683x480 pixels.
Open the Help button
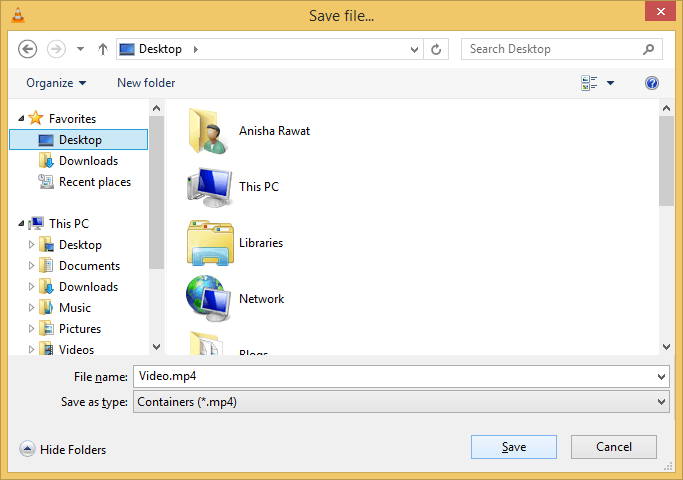(652, 83)
